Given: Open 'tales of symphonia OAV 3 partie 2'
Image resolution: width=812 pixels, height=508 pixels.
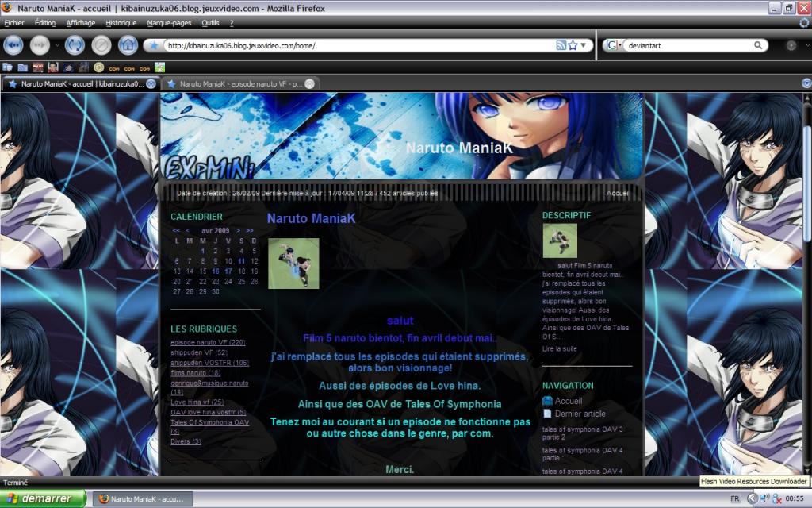Looking at the screenshot, I should pos(583,433).
